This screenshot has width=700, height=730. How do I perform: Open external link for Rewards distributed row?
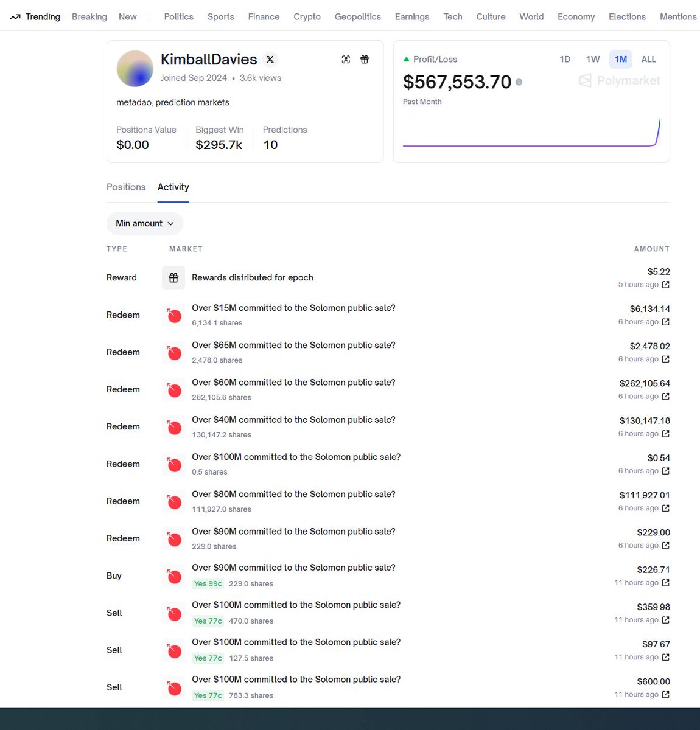[666, 285]
